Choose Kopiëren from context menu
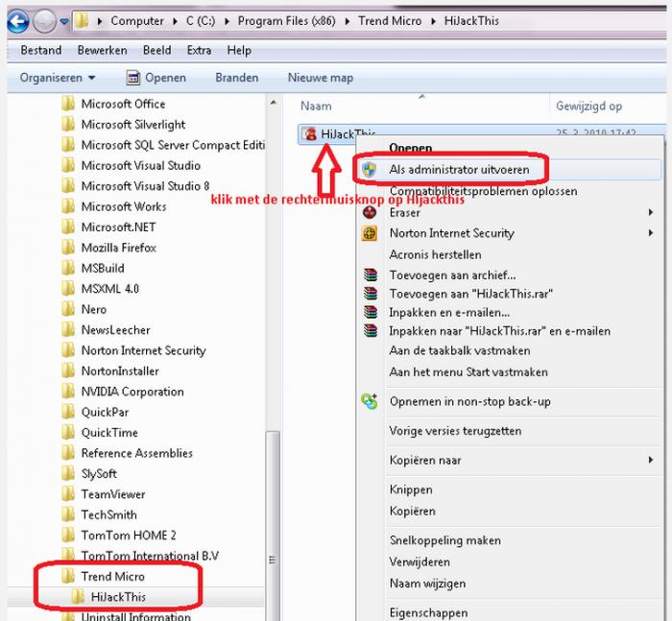This screenshot has height=621, width=672. (412, 512)
